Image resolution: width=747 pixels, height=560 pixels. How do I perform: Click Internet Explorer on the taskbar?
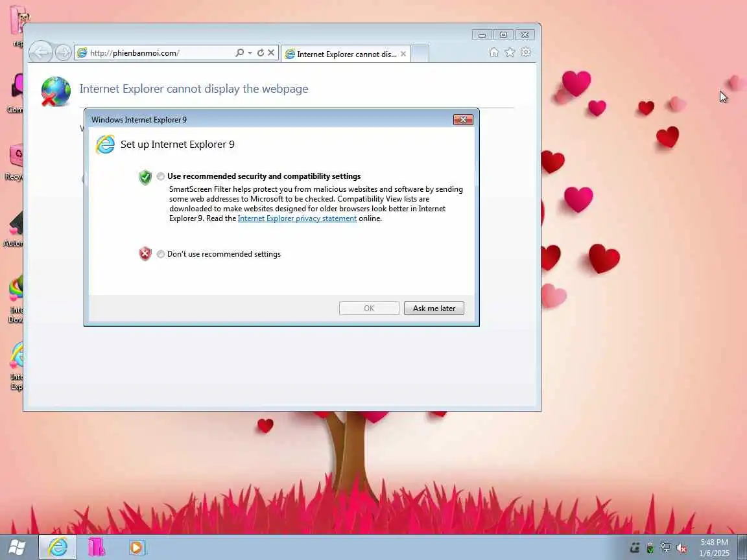pos(58,548)
